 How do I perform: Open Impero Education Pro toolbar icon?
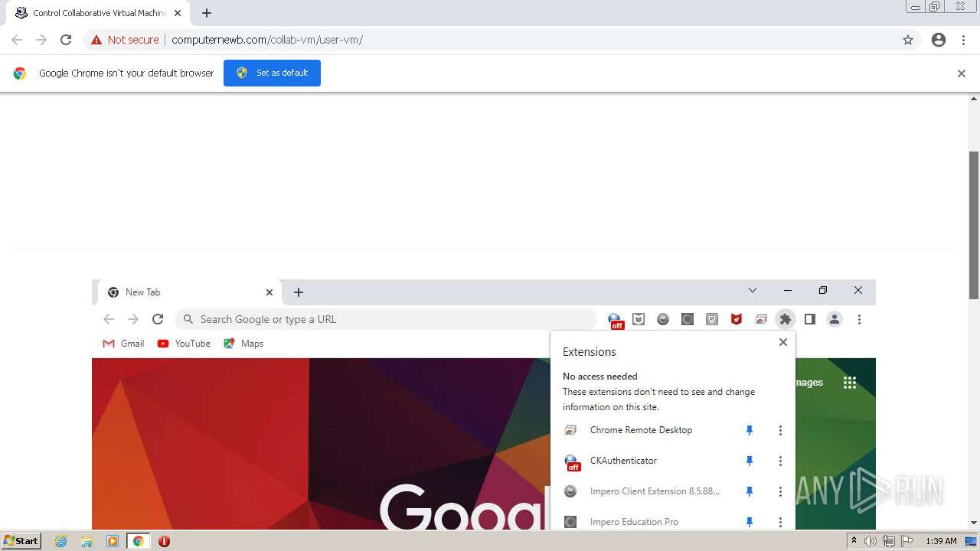pos(688,319)
